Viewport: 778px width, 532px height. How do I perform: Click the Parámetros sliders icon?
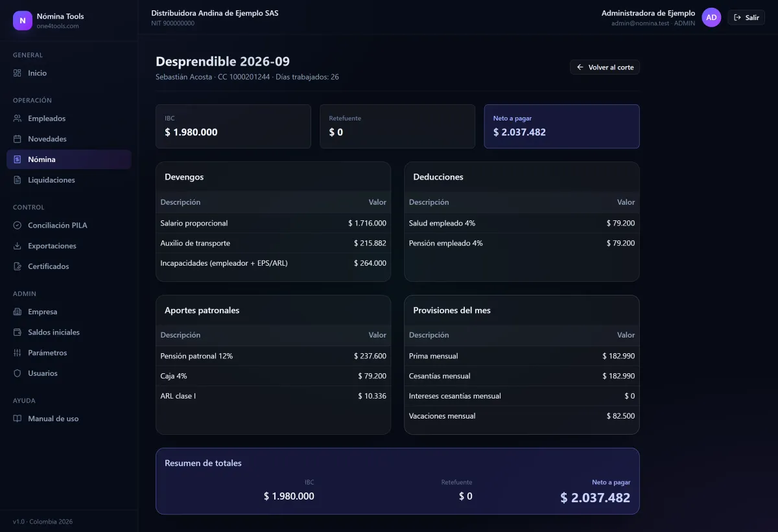(18, 353)
